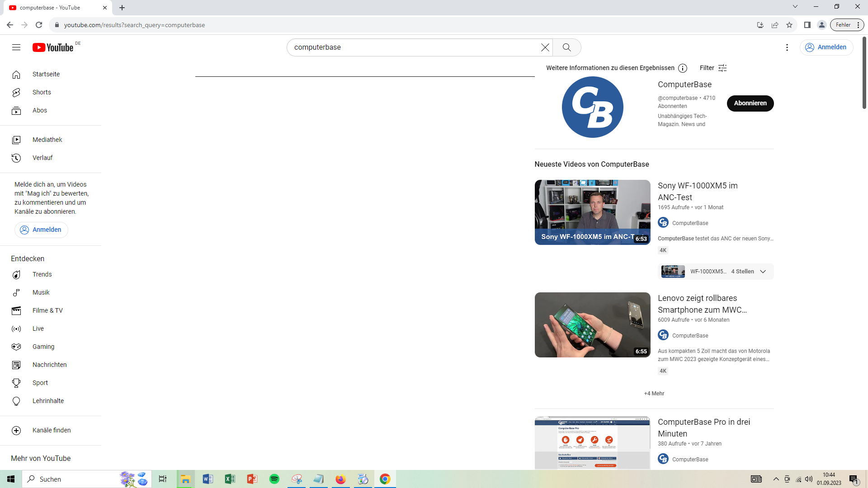This screenshot has width=868, height=488.
Task: Expand +4 Mehr videos
Action: click(654, 394)
